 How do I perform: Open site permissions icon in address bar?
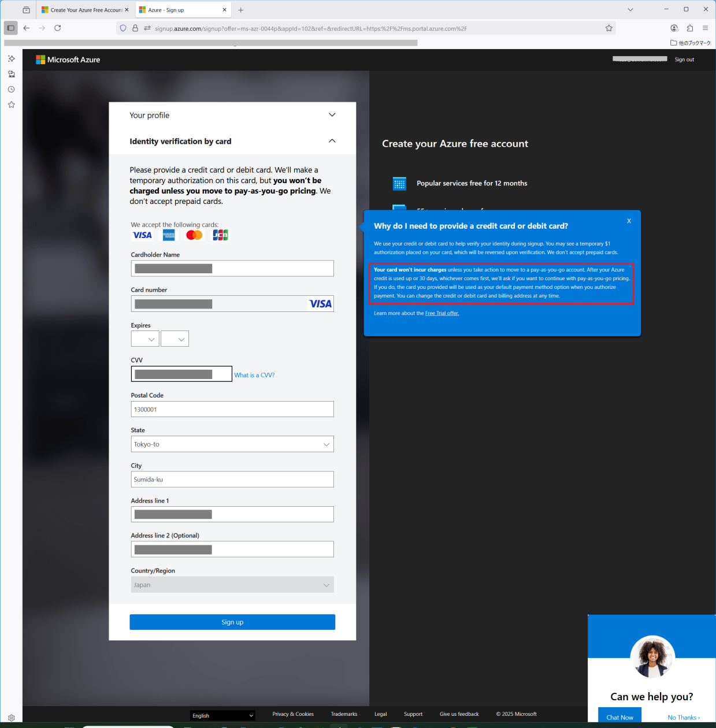147,28
